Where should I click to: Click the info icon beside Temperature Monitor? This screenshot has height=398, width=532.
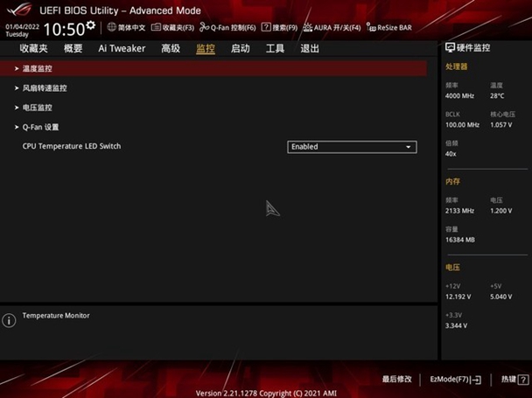(x=10, y=320)
